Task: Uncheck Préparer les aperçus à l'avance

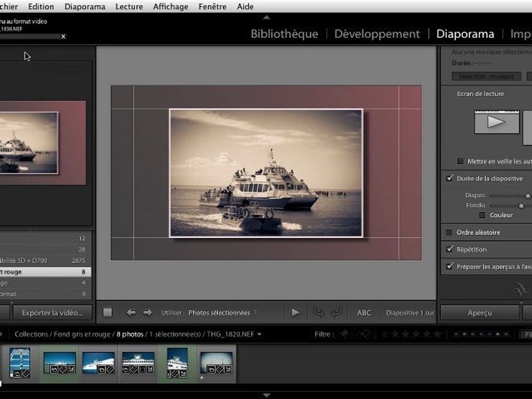Action: click(x=450, y=267)
